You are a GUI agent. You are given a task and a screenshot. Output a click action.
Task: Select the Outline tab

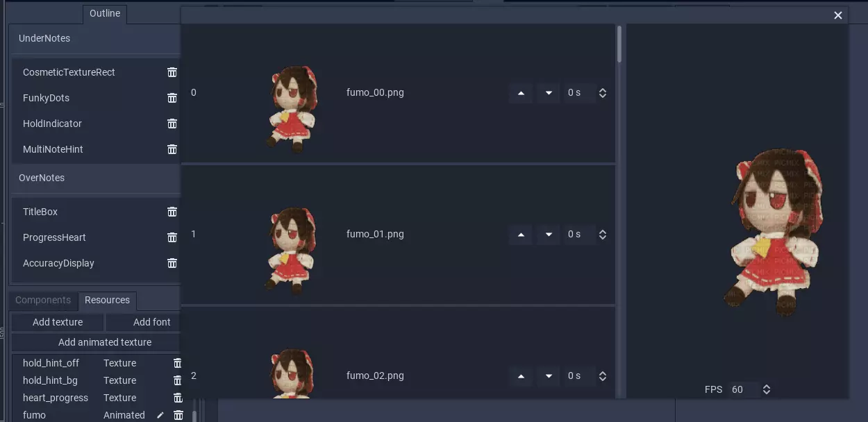click(105, 13)
